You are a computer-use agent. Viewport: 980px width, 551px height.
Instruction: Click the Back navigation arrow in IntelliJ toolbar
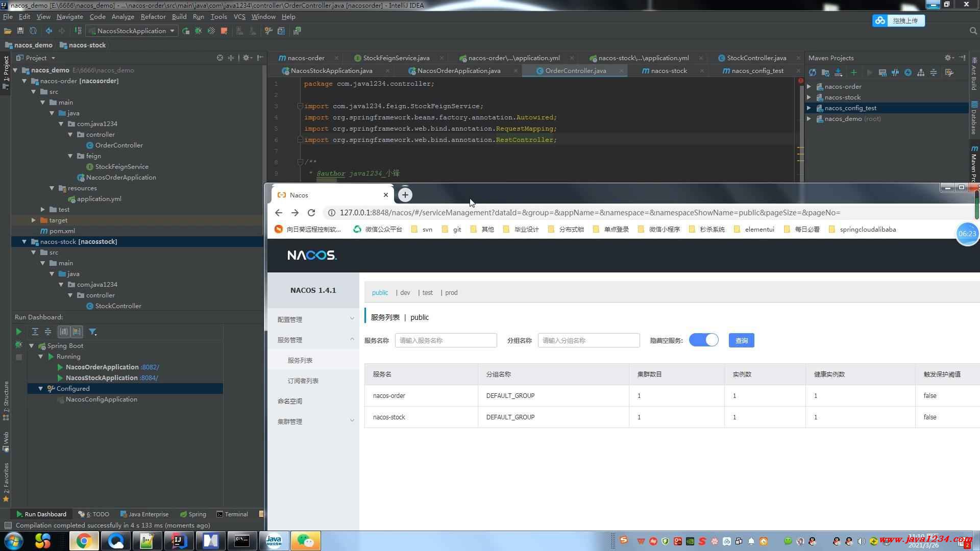click(49, 31)
